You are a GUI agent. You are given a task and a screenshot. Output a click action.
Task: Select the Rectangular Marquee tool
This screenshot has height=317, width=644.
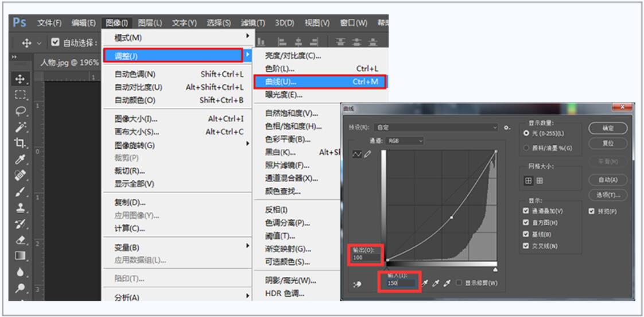[20, 95]
